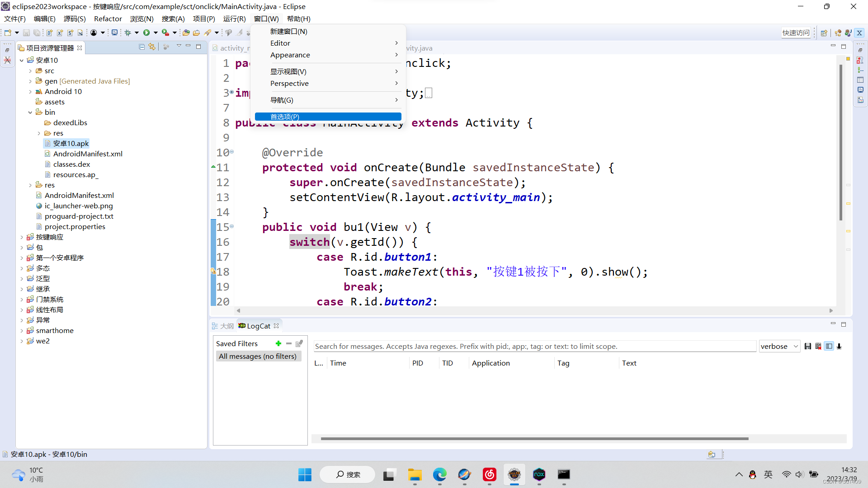Open the Debug configurations dropdown arrow

(x=137, y=33)
